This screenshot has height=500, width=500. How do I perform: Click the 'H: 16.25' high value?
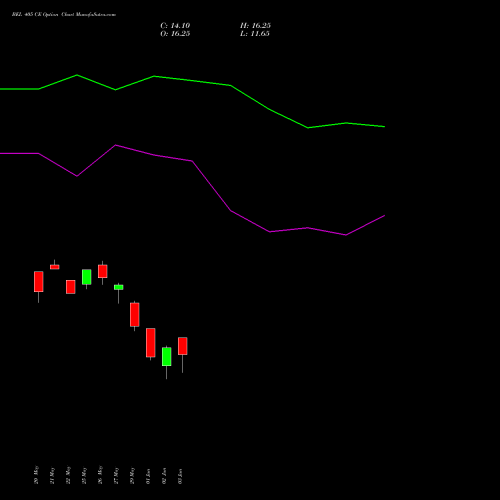pos(255,26)
